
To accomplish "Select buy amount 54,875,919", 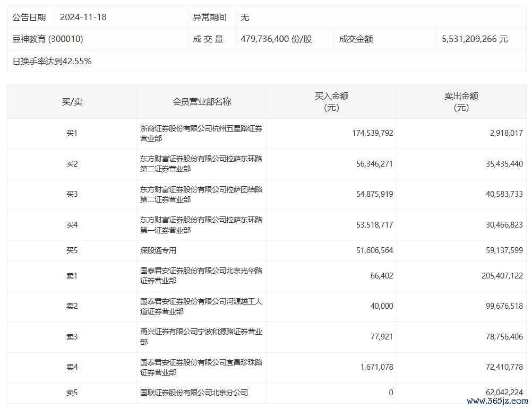I will pos(374,194).
